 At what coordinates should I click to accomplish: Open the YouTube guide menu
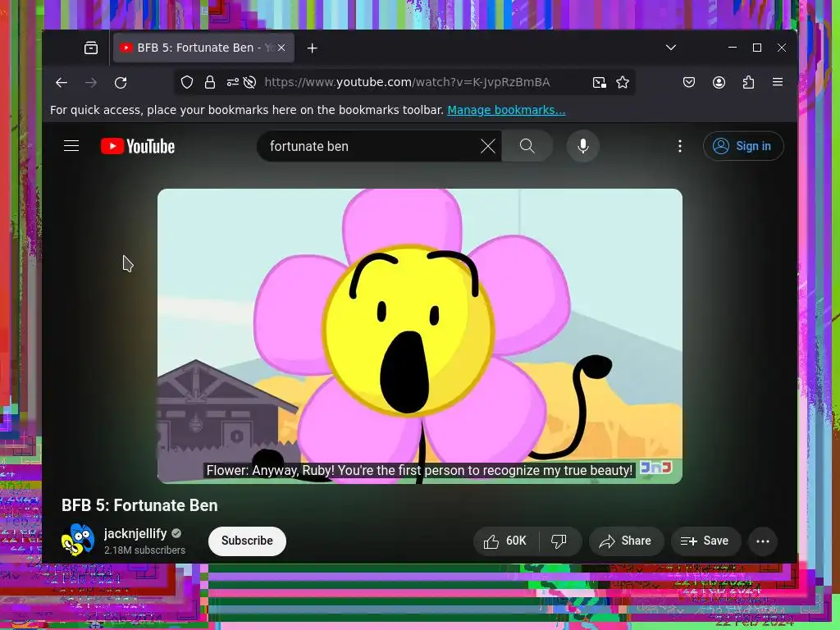[x=71, y=146]
